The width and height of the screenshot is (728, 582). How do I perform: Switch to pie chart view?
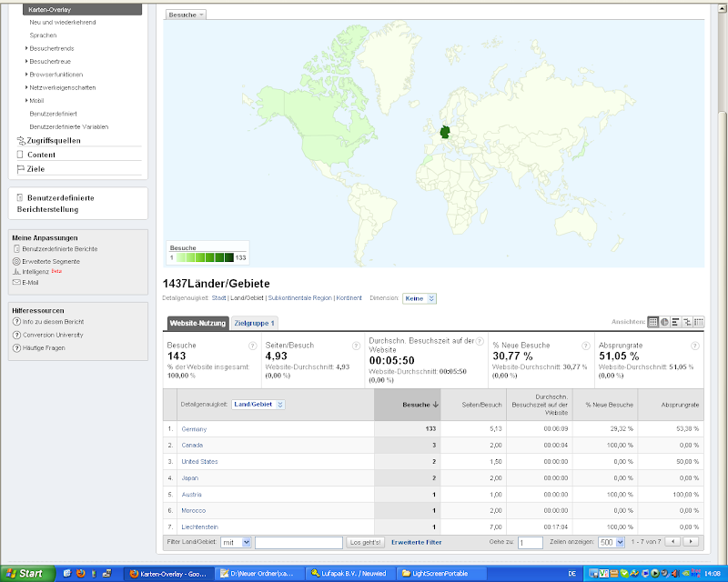664,322
